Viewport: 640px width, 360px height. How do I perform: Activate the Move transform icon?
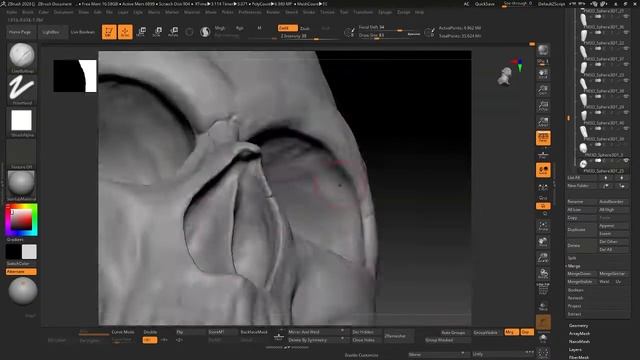[x=142, y=32]
